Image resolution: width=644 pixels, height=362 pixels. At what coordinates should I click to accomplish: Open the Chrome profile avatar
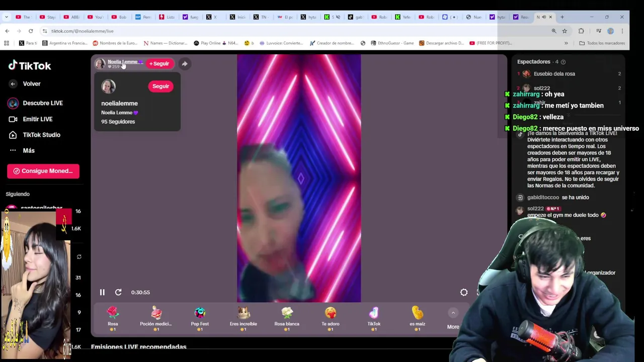[610, 31]
